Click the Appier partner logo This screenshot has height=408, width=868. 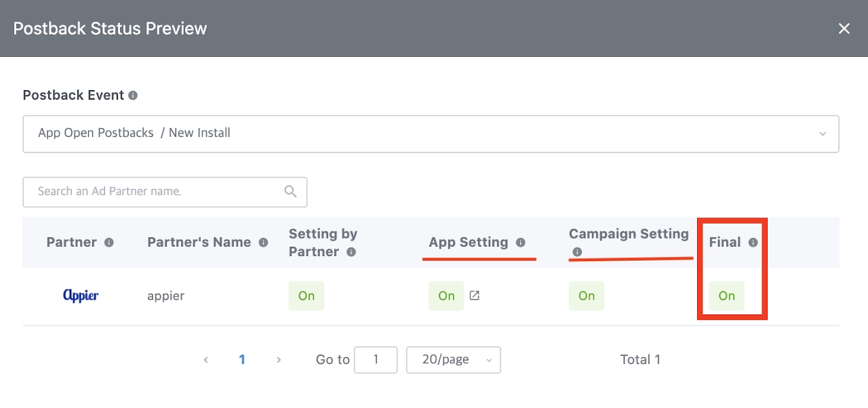pos(81,295)
